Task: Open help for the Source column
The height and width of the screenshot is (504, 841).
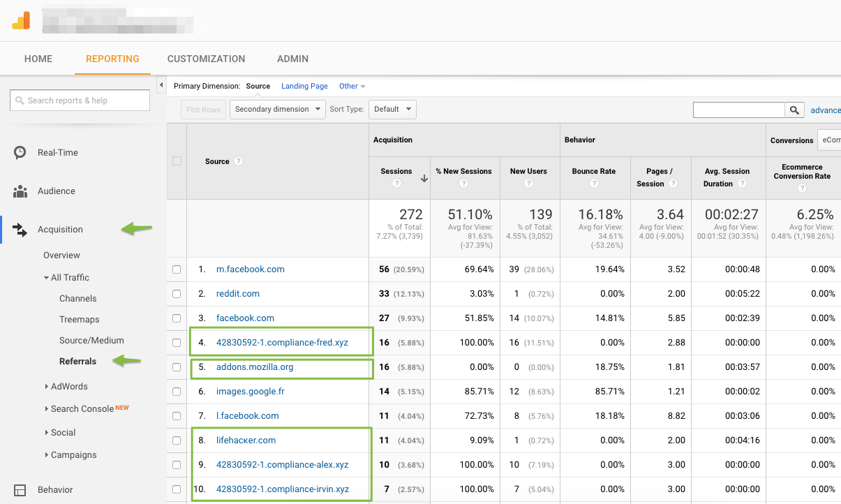Action: pyautogui.click(x=238, y=161)
